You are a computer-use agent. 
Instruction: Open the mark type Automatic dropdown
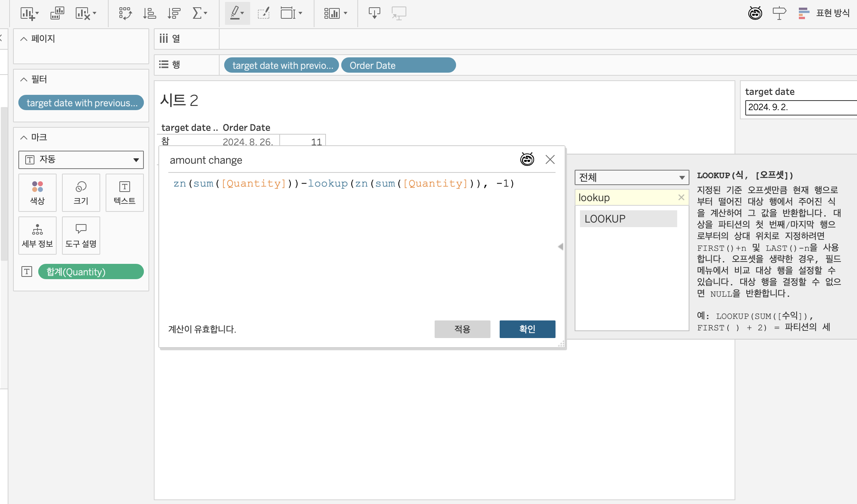click(81, 159)
